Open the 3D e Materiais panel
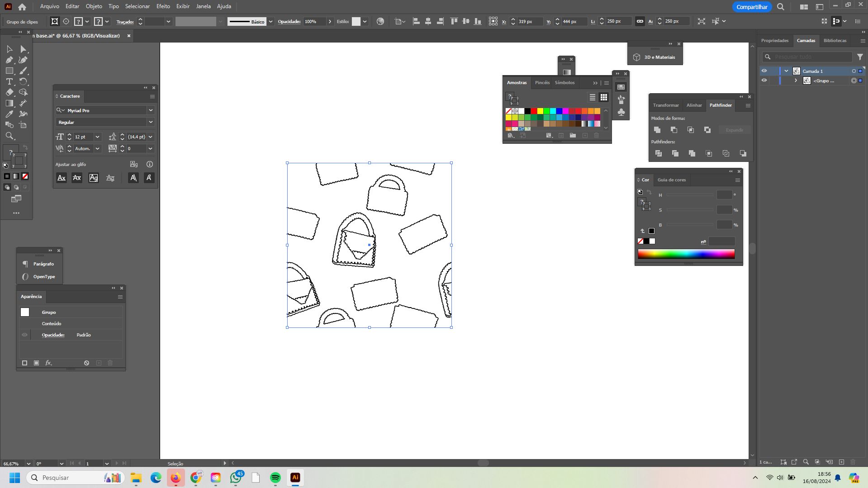Image resolution: width=868 pixels, height=488 pixels. pos(655,57)
